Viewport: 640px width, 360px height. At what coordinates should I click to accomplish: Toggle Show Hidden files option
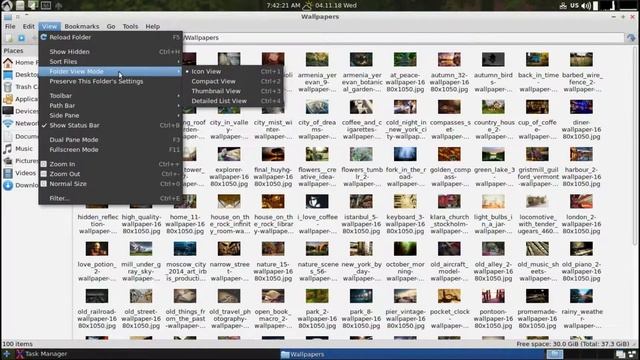[110, 52]
